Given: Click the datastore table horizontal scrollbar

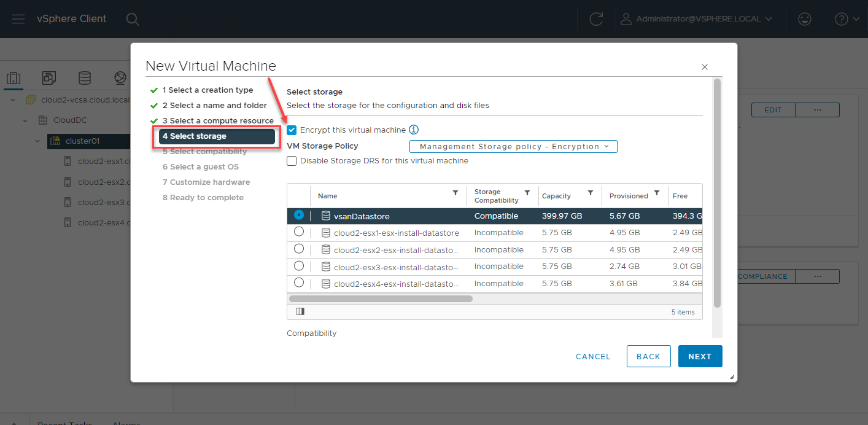Looking at the screenshot, I should coord(380,299).
